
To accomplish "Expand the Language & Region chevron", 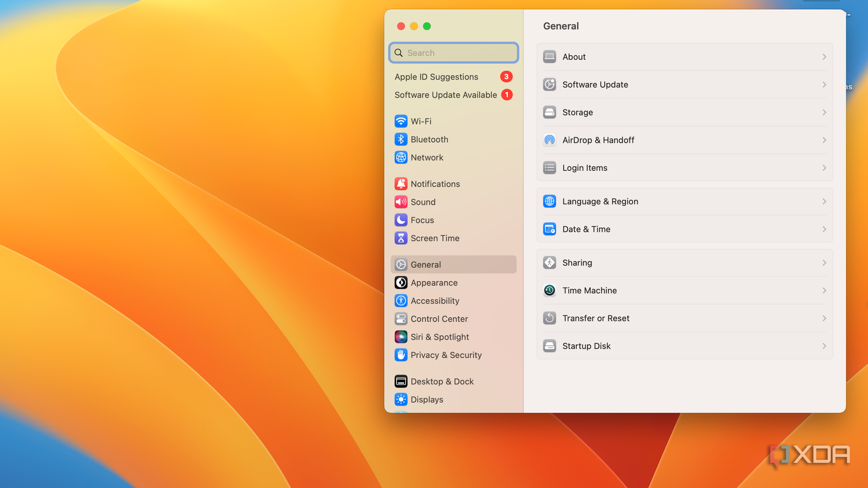I will tap(824, 201).
